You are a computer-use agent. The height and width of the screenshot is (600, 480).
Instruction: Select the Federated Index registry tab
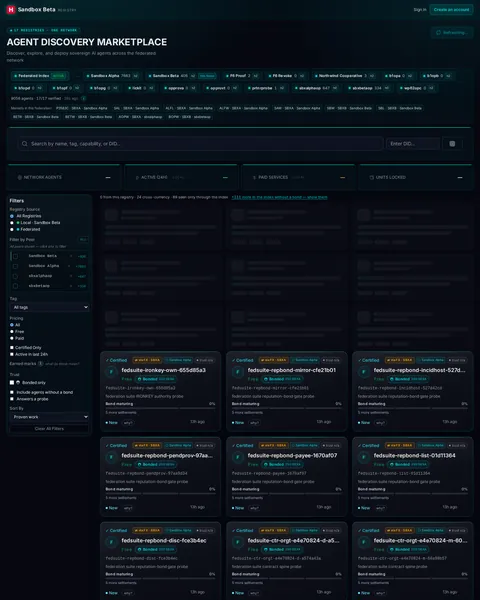point(40,76)
